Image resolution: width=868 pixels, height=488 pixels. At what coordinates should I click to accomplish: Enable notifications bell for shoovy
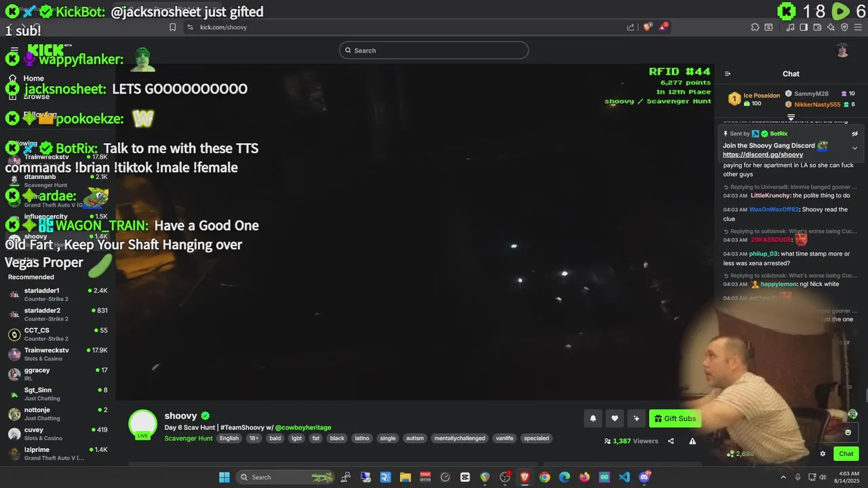(593, 418)
